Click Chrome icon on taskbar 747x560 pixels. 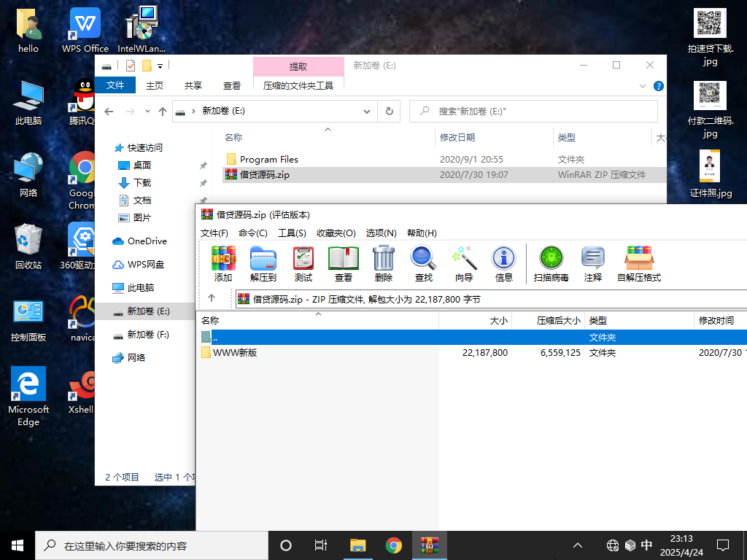pos(393,545)
